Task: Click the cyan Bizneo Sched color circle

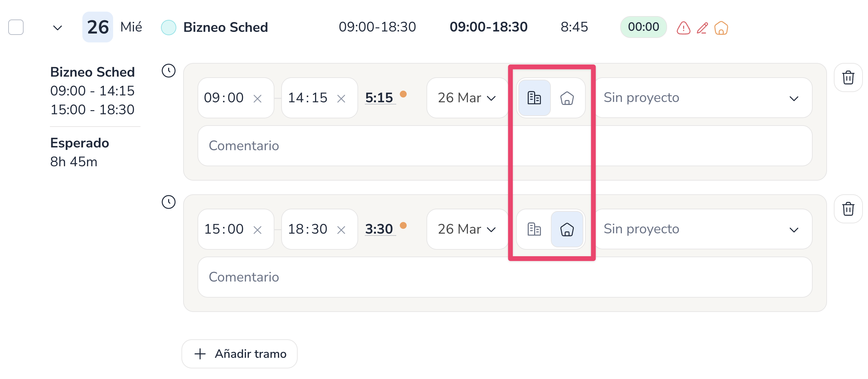Action: point(168,28)
